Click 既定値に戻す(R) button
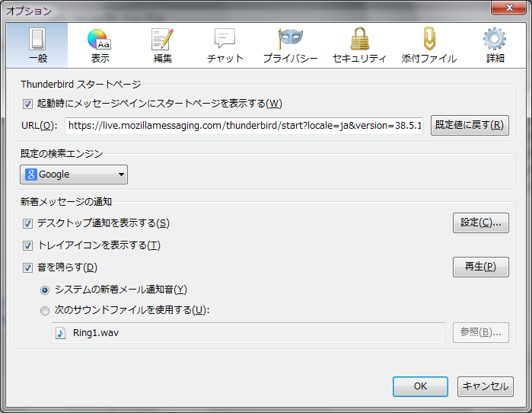The height and width of the screenshot is (413, 532). [470, 125]
